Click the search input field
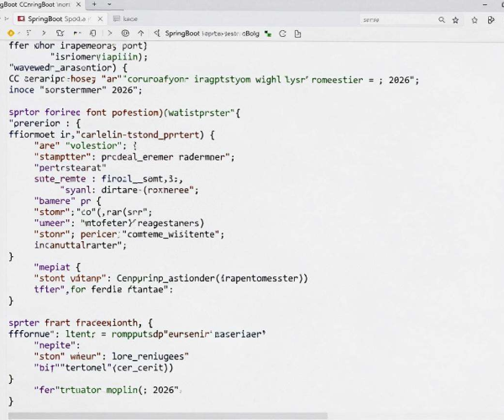Screen dimensions: 504x420 click(398, 20)
